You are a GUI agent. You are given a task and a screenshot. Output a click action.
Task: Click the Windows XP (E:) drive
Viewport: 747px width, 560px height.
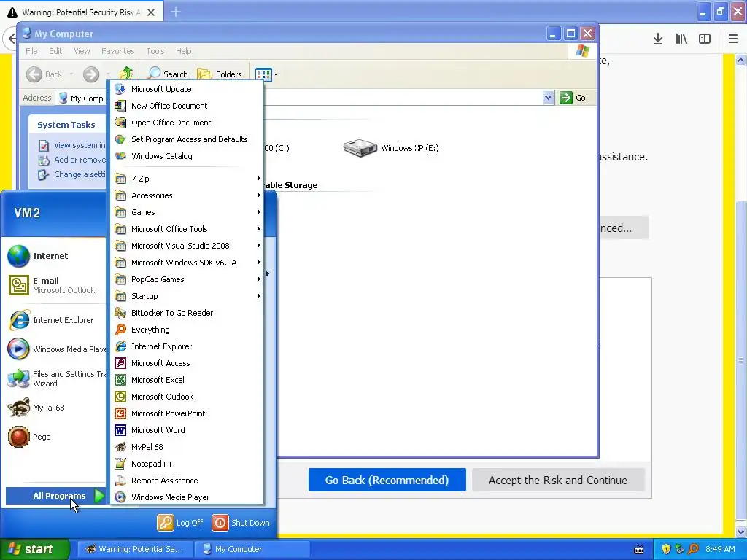pyautogui.click(x=391, y=148)
